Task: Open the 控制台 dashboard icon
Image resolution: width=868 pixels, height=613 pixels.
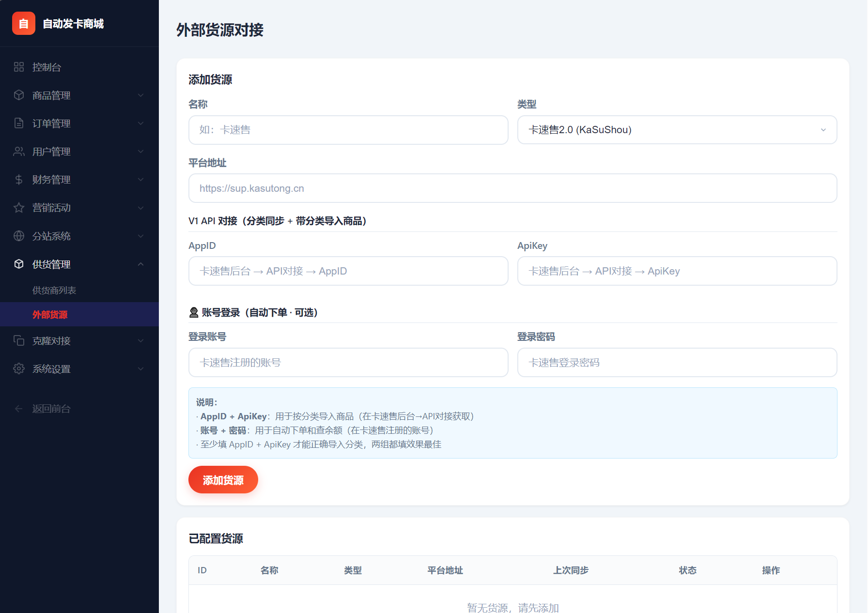Action: pos(19,67)
